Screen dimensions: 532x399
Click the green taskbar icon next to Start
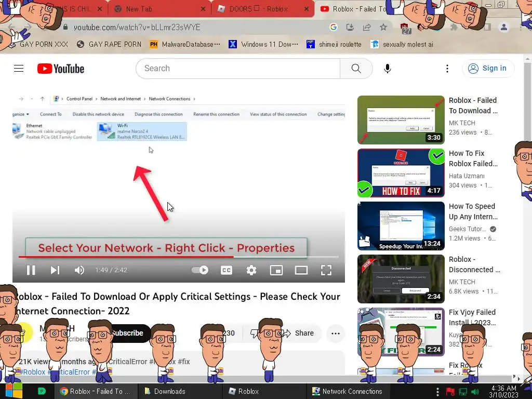tap(42, 391)
